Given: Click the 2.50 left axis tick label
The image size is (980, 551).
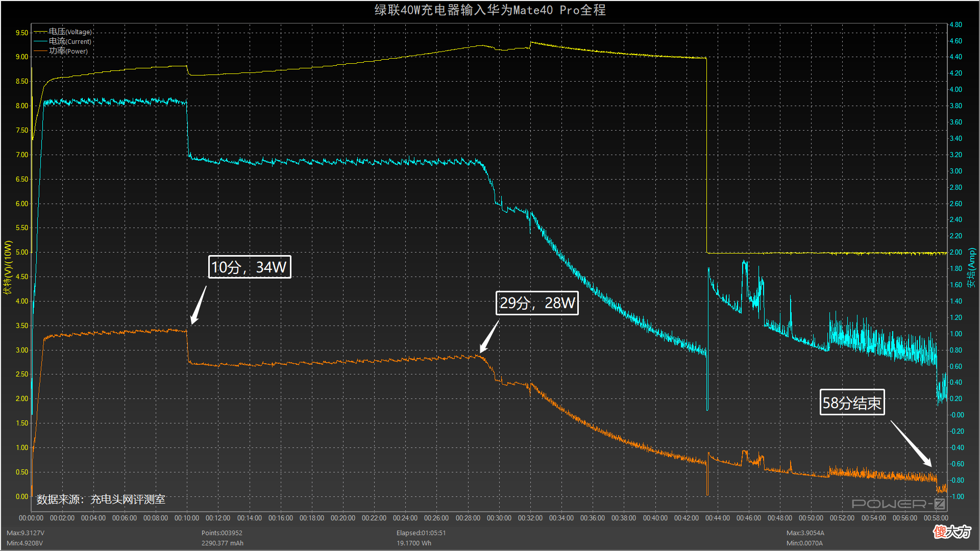Looking at the screenshot, I should click(x=22, y=374).
